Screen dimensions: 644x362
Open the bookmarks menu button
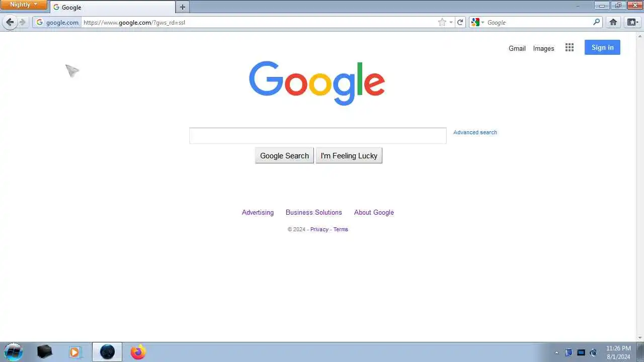pos(632,22)
